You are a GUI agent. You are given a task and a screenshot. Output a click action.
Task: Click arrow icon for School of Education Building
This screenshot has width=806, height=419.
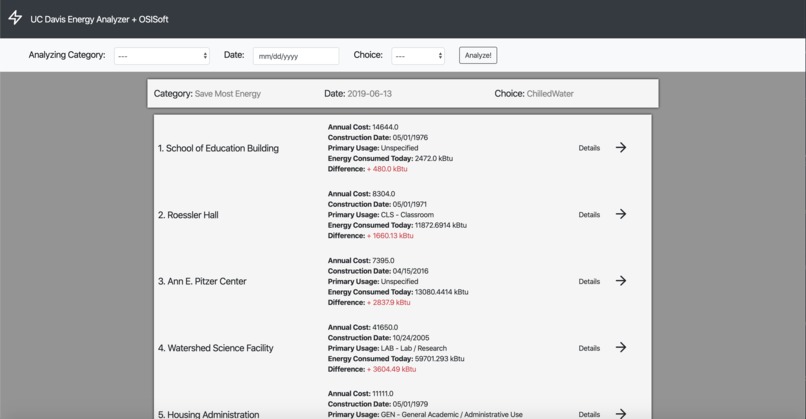coord(621,148)
